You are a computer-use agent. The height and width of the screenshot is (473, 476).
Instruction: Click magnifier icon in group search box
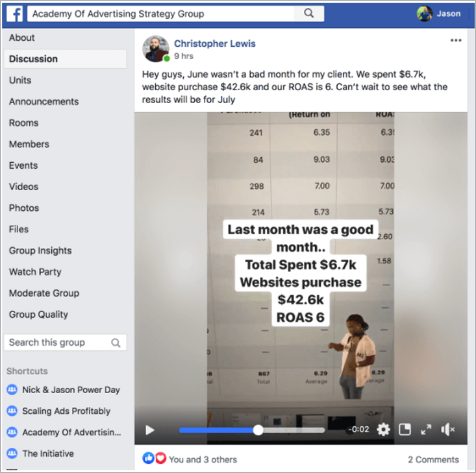pos(116,343)
